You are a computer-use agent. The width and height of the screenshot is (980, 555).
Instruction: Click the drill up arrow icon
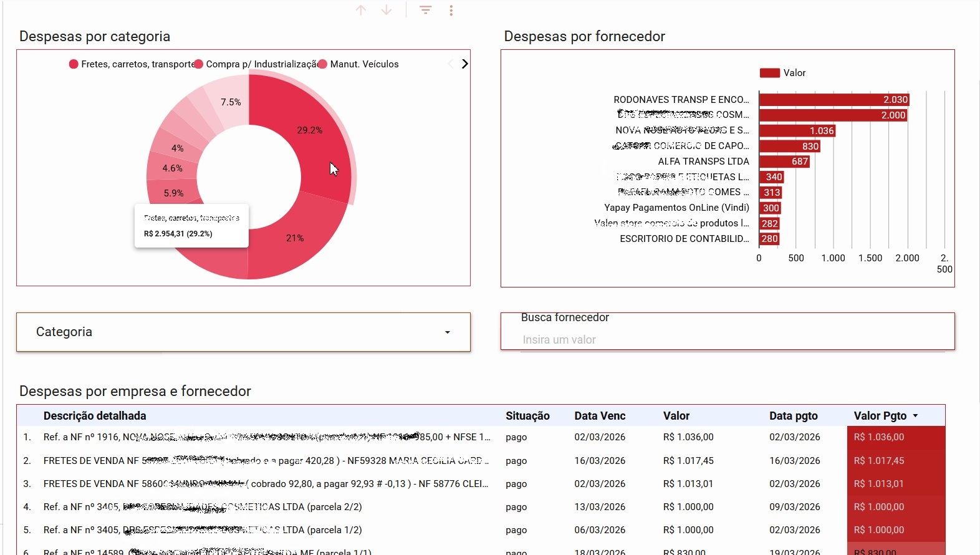click(360, 10)
